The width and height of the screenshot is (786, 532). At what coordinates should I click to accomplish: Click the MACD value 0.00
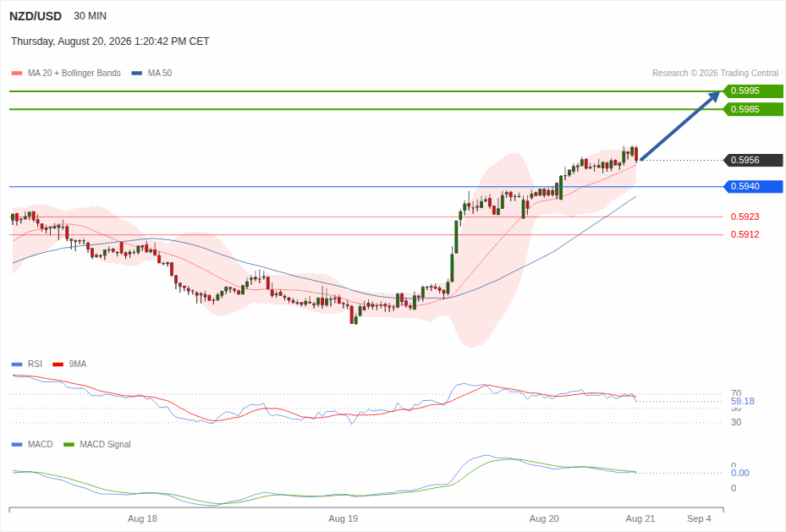[739, 473]
